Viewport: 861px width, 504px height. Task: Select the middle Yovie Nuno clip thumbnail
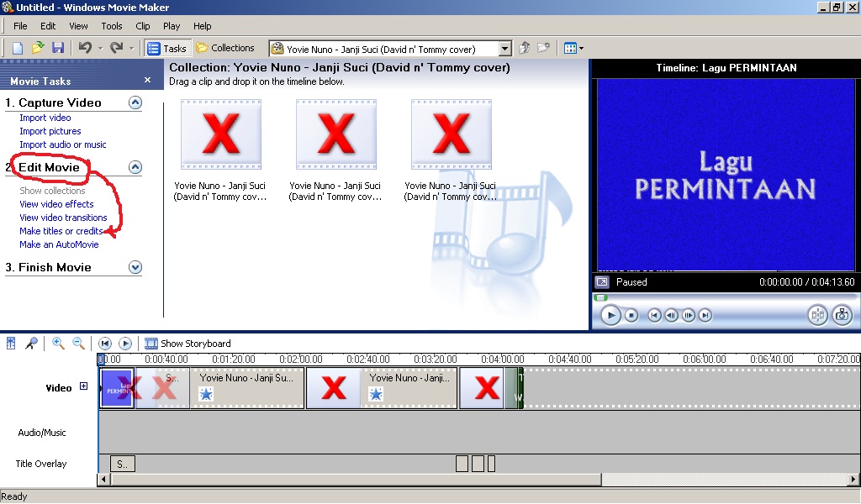coord(336,134)
